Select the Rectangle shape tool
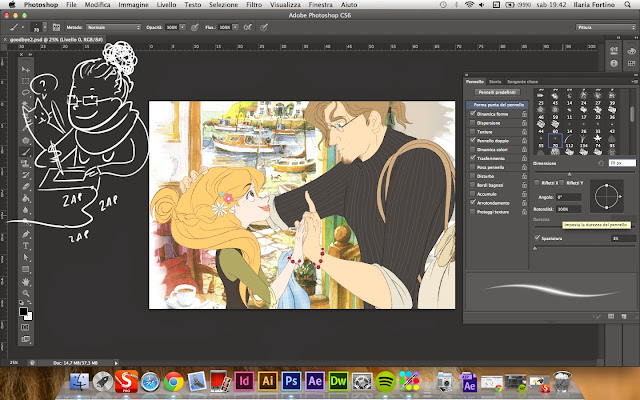This screenshot has height=400, width=640. [26, 269]
